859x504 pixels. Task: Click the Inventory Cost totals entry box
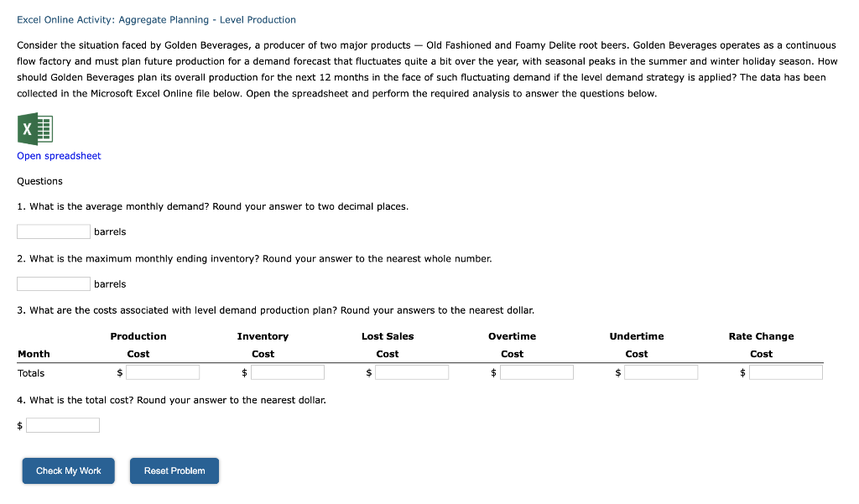[288, 372]
